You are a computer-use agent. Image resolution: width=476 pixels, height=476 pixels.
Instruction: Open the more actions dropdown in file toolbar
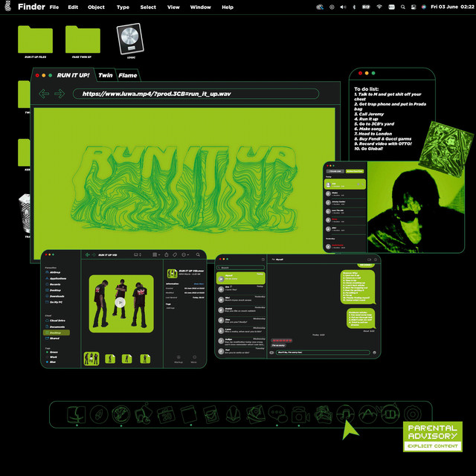coord(185,254)
